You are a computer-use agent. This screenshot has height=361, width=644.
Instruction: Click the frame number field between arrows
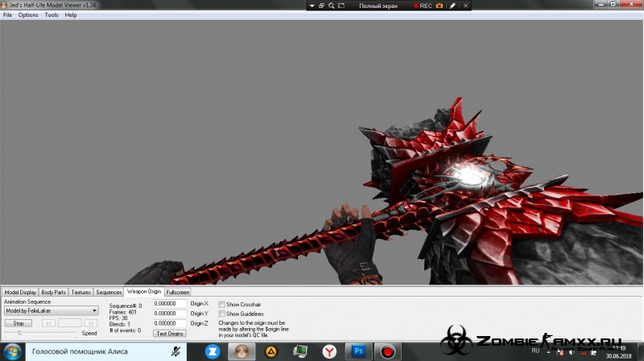click(70, 323)
